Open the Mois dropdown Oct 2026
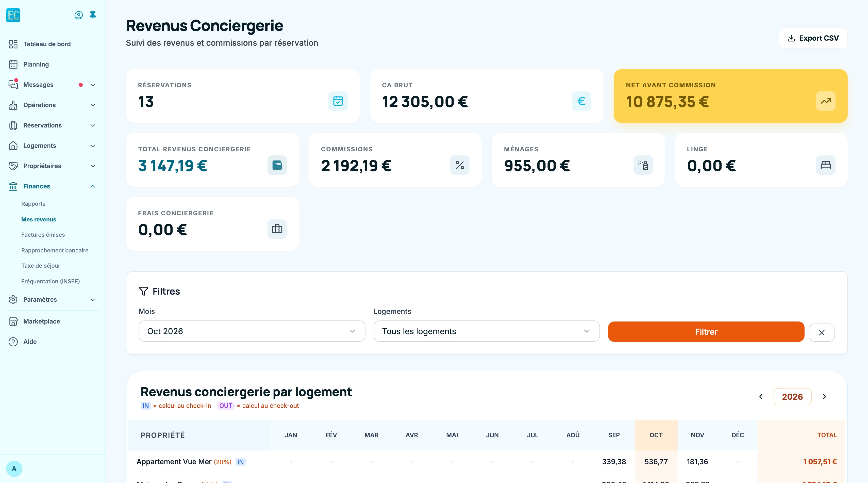Viewport: 868px width, 483px height. (252, 331)
